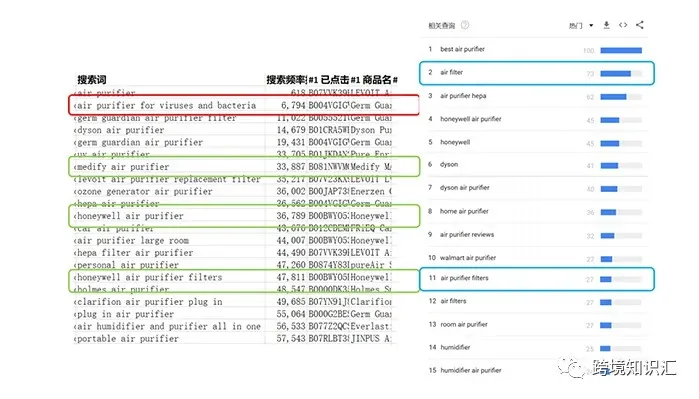Click the frequency value 33,887
The height and width of the screenshot is (399, 699).
tap(291, 167)
